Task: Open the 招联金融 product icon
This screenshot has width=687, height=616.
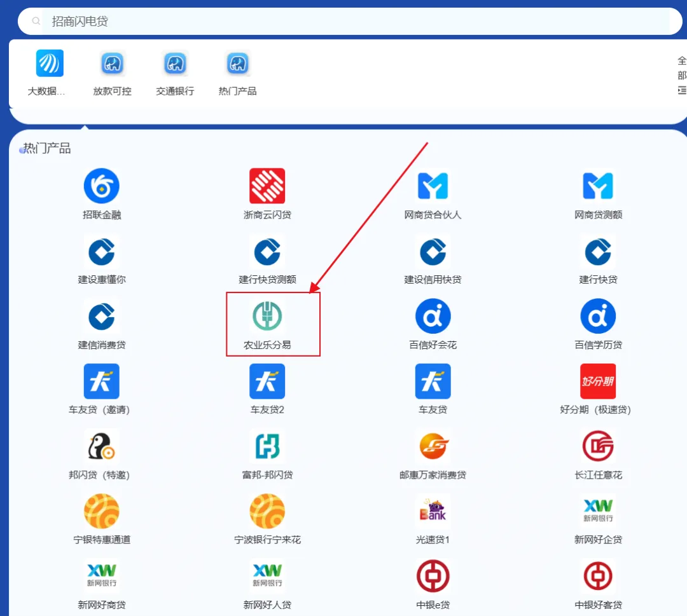Action: pyautogui.click(x=102, y=186)
